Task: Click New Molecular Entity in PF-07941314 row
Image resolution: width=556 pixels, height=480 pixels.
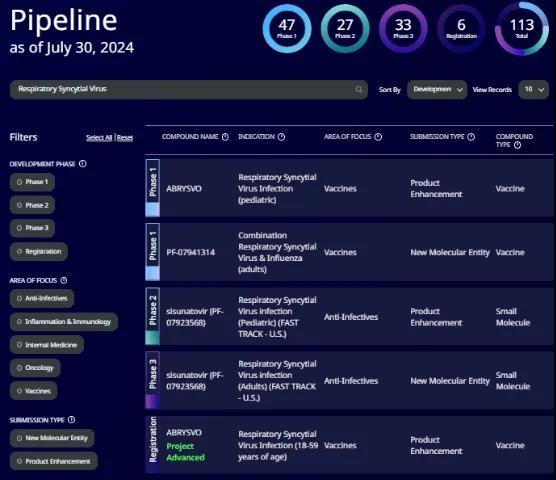Action: [450, 252]
